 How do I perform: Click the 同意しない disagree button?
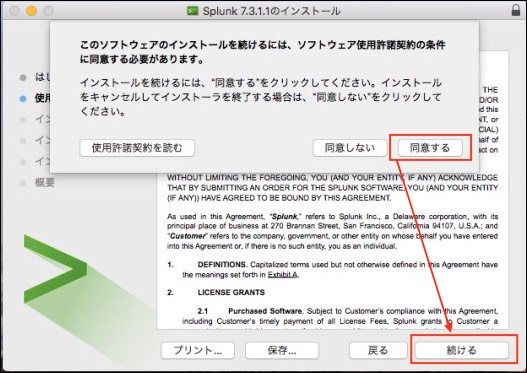click(x=350, y=148)
